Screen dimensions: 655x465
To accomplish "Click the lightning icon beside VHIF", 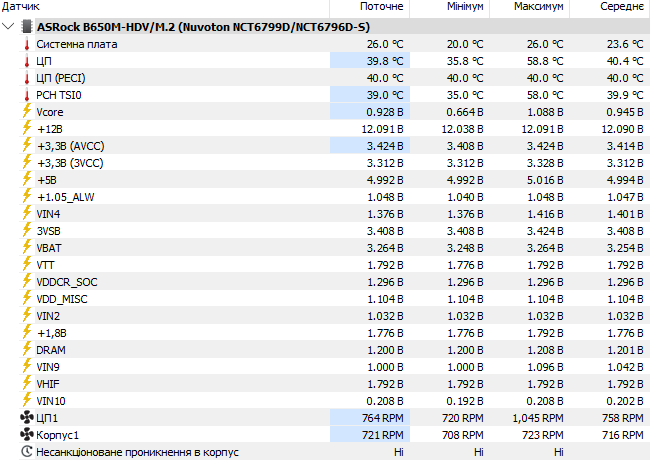I will coord(27,383).
